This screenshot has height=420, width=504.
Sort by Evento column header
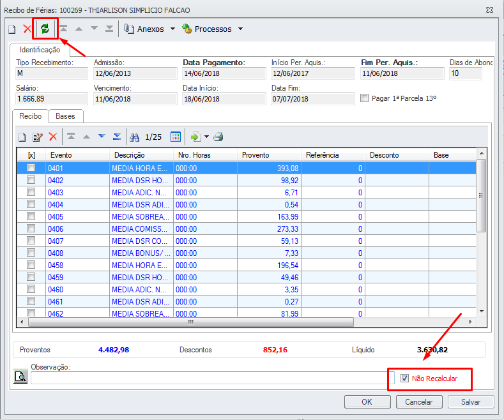[77, 155]
